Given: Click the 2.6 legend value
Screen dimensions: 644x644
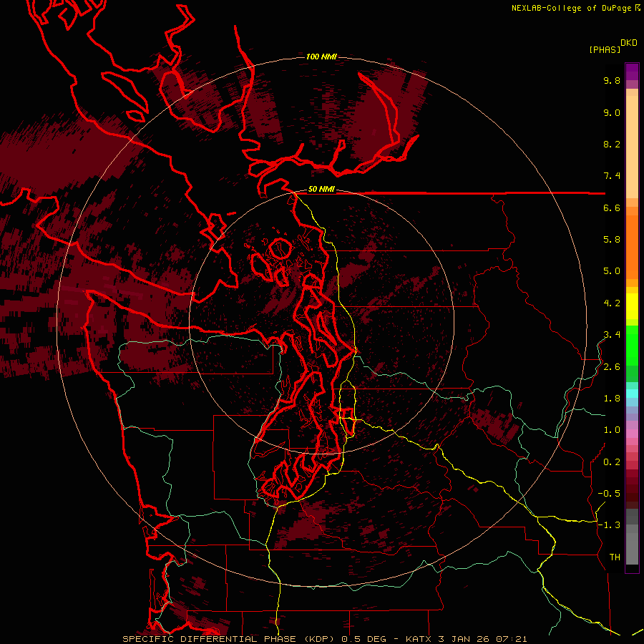Looking at the screenshot, I should click(612, 367).
